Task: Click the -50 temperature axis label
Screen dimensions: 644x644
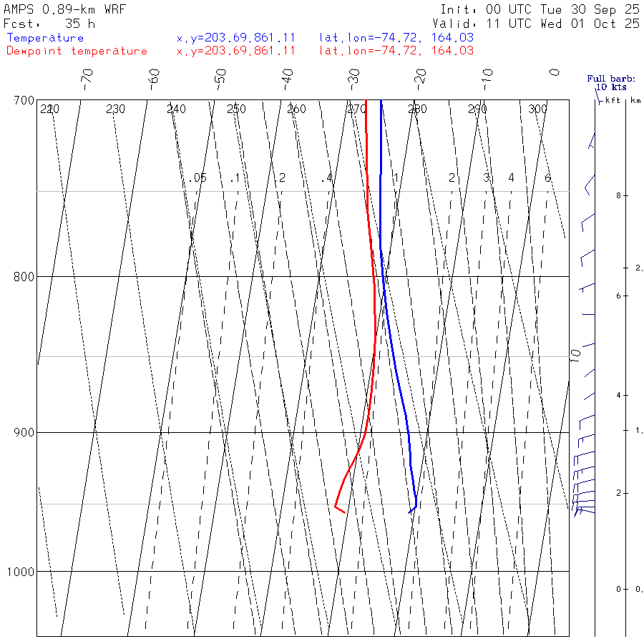Action: [220, 79]
